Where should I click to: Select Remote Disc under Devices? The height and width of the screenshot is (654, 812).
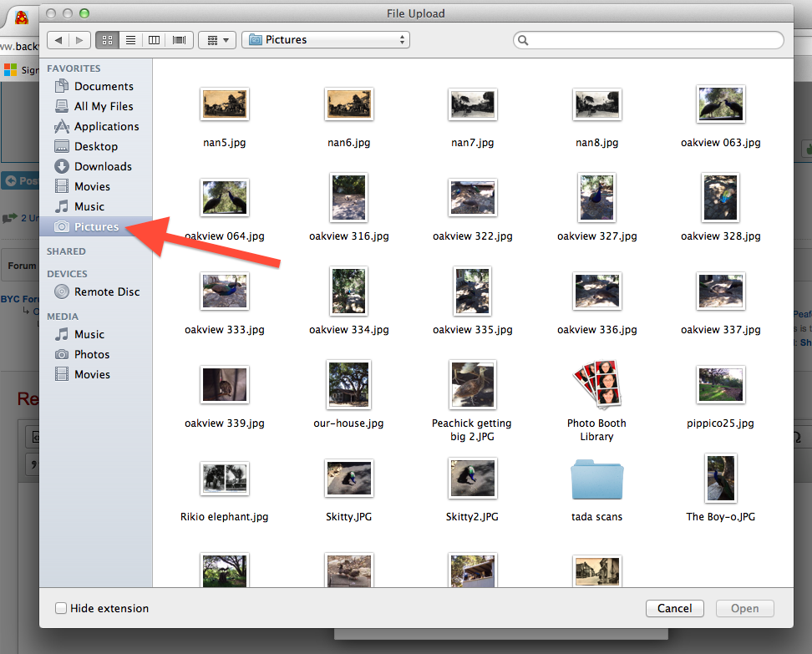(x=107, y=292)
